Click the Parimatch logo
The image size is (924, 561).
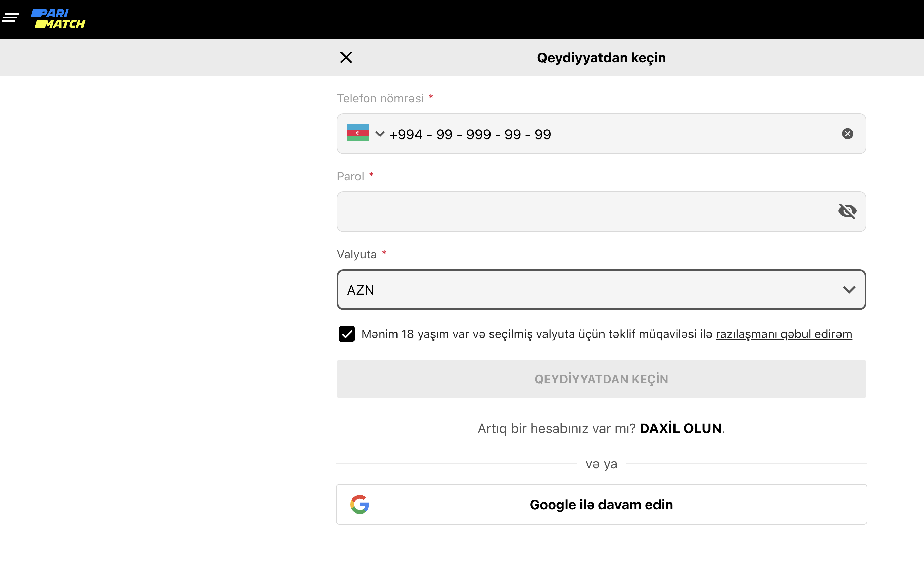[x=58, y=19]
